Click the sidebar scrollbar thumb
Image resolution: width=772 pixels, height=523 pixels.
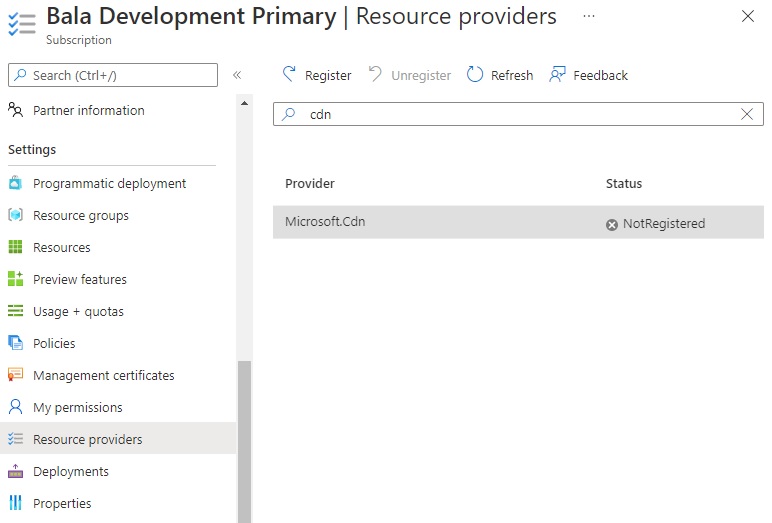(x=244, y=442)
